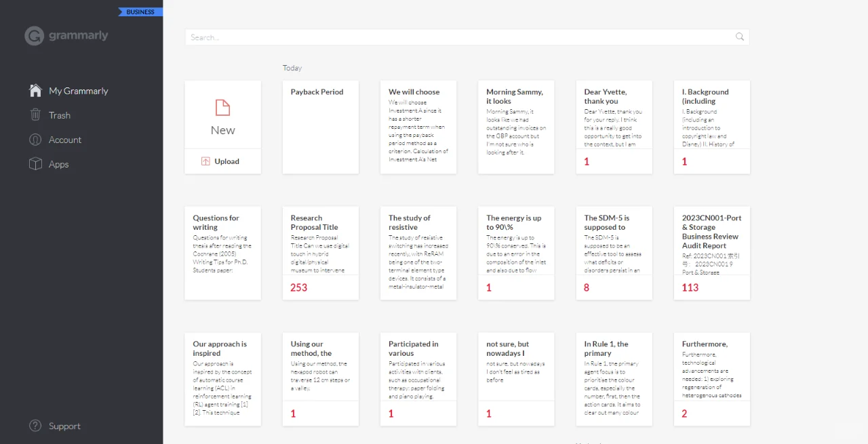Viewport: 868px width, 444px height.
Task: Click alert count 8 on SDM-5 card
Action: 587,287
